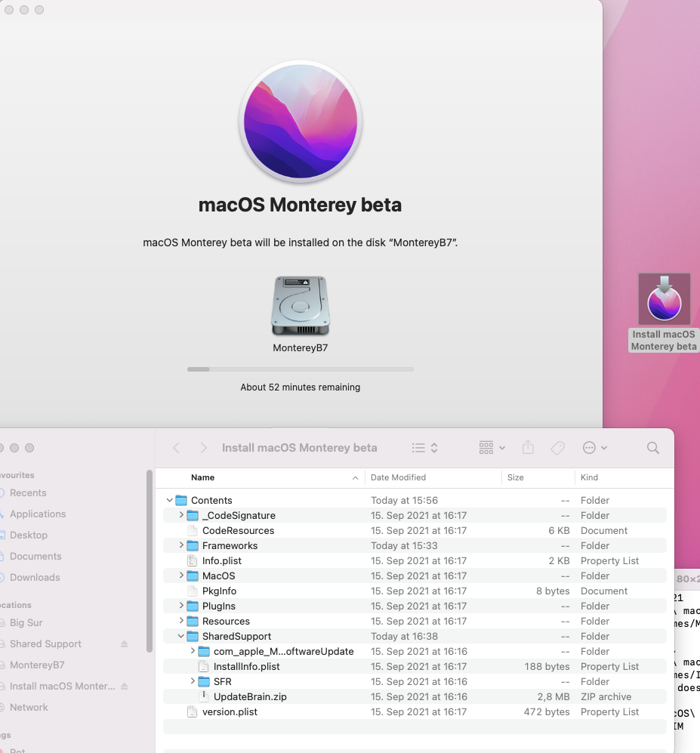700x753 pixels.
Task: Open the Group By grid menu
Action: click(492, 448)
